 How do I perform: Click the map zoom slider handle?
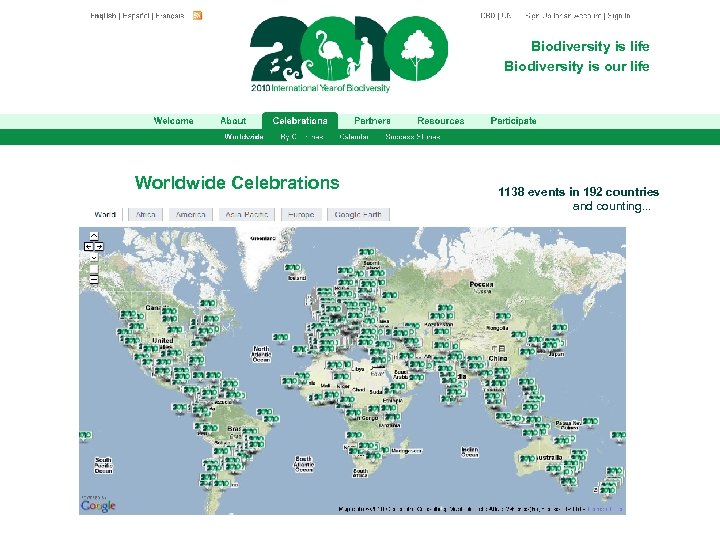[94, 269]
